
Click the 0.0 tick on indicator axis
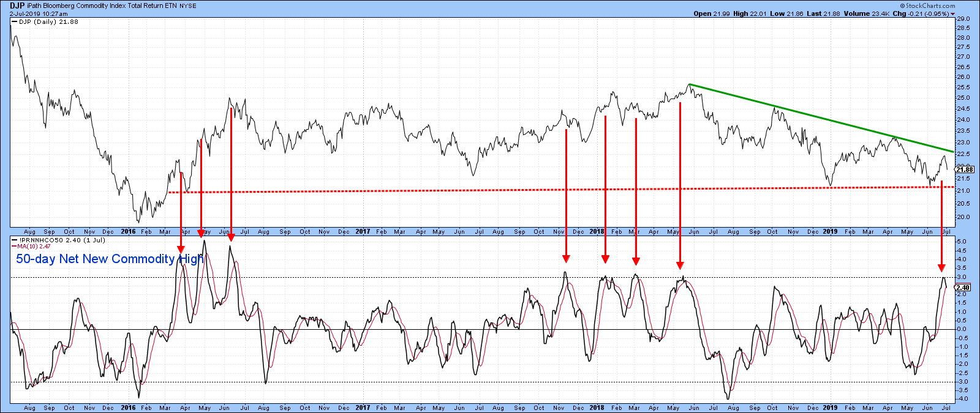coord(962,329)
